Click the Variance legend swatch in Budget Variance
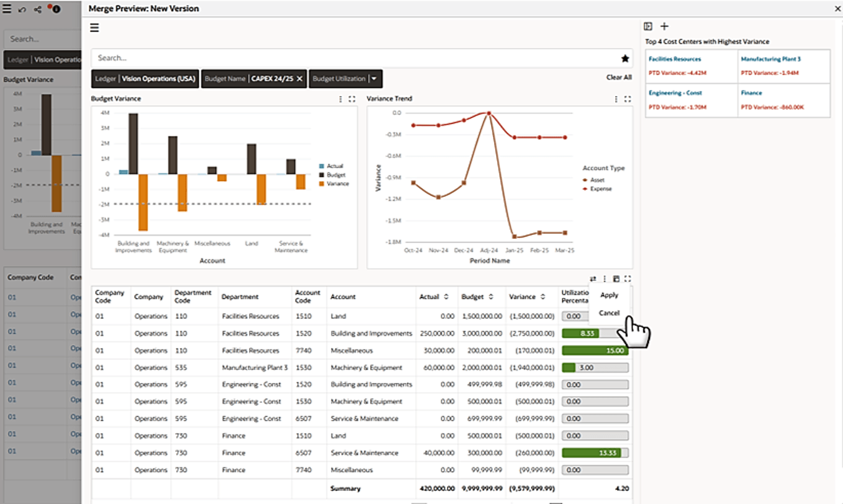This screenshot has width=843, height=504. coord(322,184)
